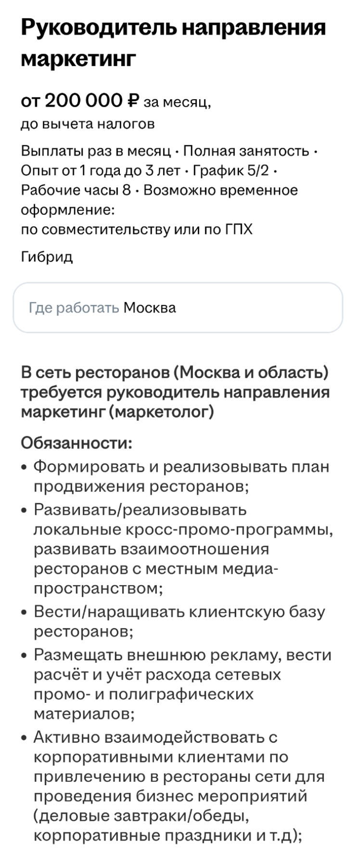
Task: Click the salary "от 200 000 ₽"
Action: [x=80, y=101]
